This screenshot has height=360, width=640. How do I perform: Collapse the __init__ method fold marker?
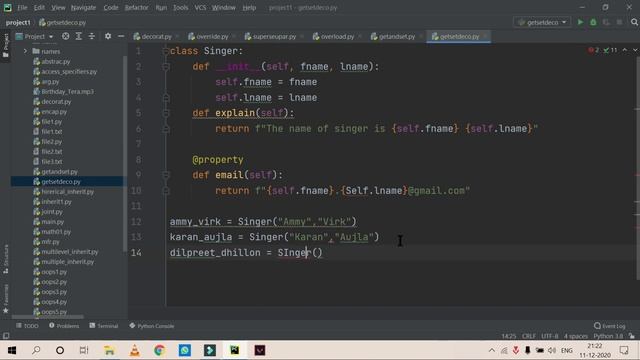pos(166,67)
